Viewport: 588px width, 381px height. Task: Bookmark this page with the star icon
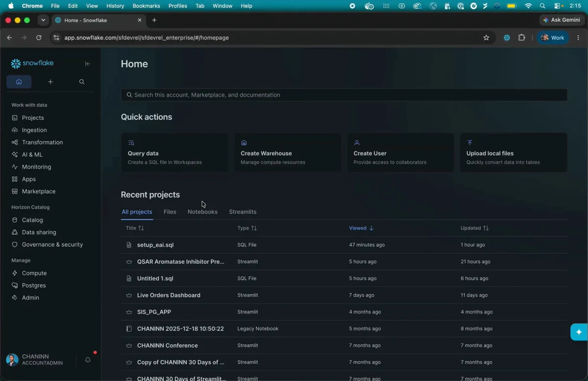point(486,38)
